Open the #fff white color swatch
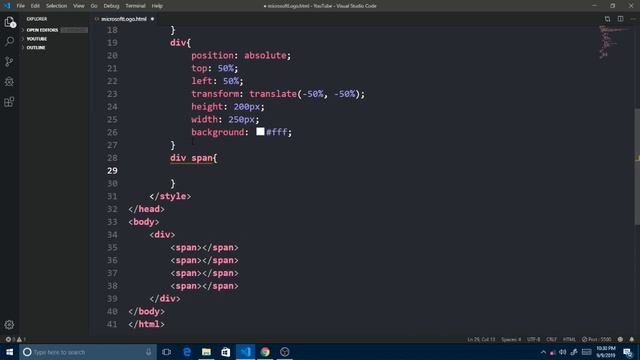The width and height of the screenshot is (640, 360). (x=260, y=131)
